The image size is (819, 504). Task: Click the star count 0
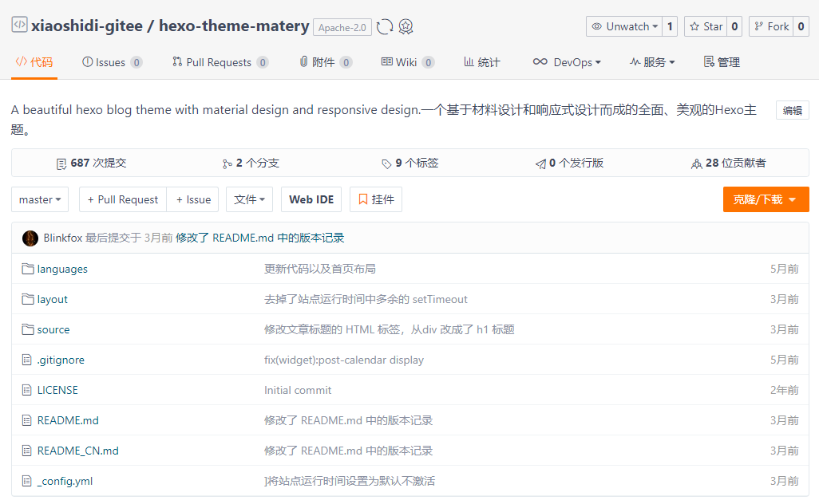pos(734,26)
